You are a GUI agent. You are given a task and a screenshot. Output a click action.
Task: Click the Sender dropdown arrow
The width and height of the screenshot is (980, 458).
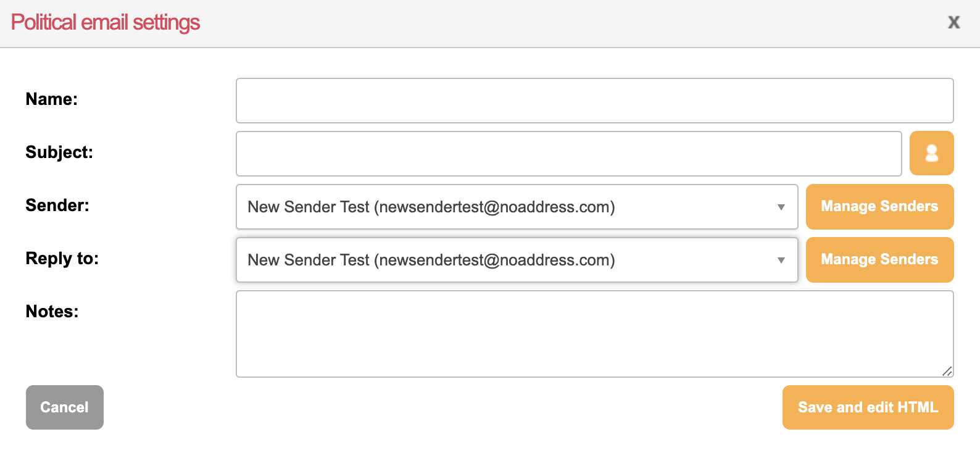[x=781, y=207]
